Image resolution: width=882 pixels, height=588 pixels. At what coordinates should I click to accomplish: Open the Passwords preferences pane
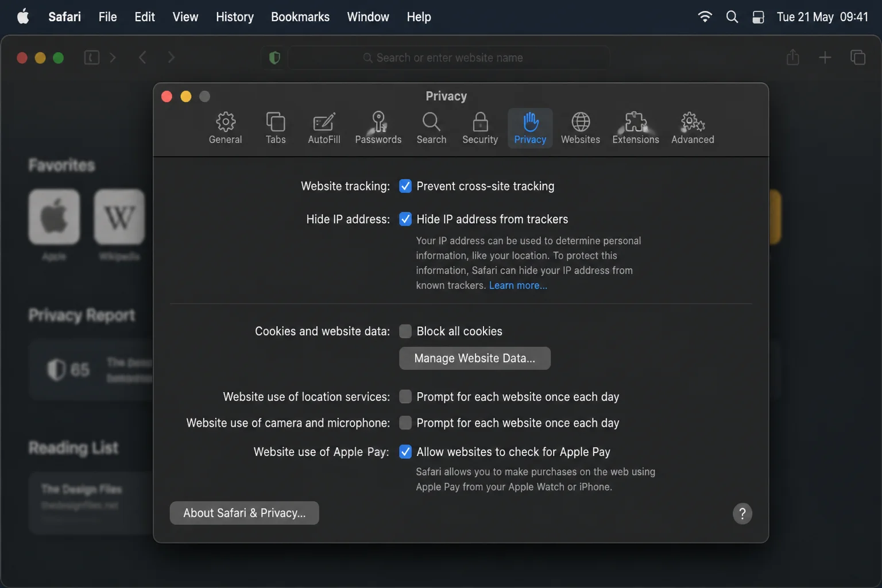(378, 128)
